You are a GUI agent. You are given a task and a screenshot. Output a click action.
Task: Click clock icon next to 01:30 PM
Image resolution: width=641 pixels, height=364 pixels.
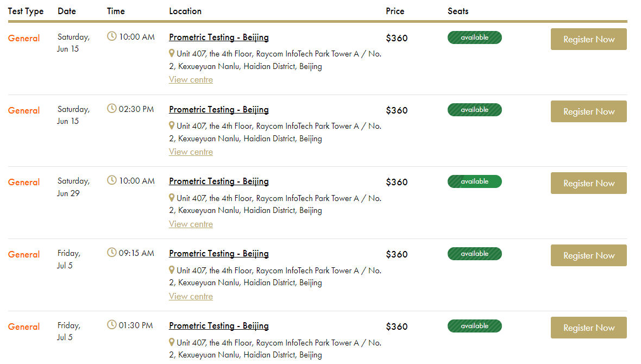tap(112, 325)
